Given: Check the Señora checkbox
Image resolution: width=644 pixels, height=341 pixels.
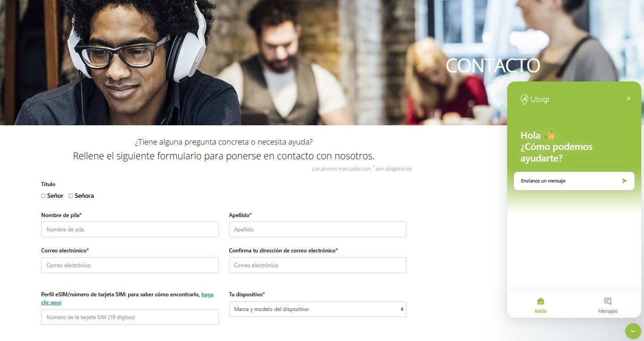Looking at the screenshot, I should (x=71, y=196).
